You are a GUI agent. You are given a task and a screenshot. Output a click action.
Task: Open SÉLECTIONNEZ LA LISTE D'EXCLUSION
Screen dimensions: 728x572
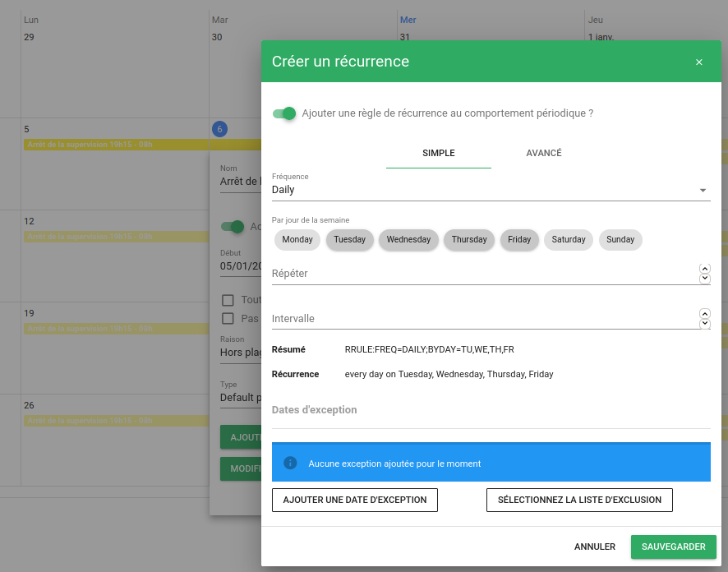pos(579,500)
